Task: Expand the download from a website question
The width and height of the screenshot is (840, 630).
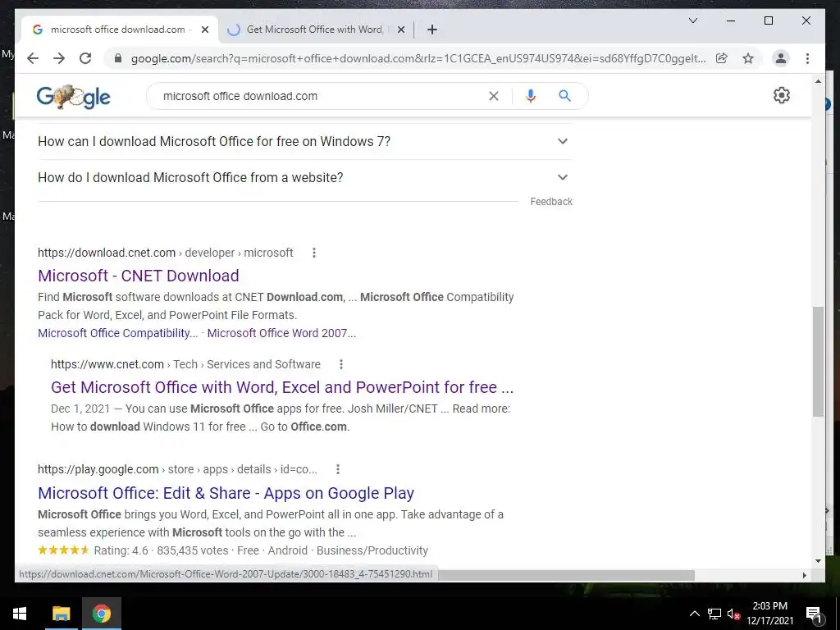Action: (x=304, y=177)
